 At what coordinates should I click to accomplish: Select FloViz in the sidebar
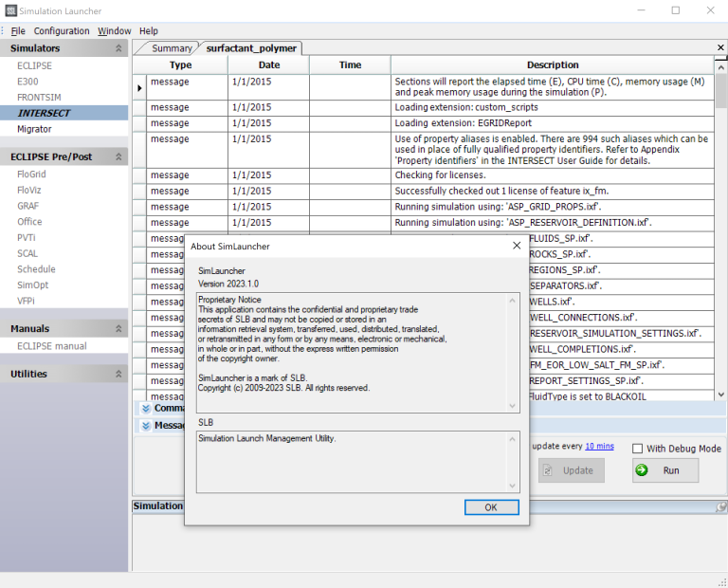coord(29,190)
